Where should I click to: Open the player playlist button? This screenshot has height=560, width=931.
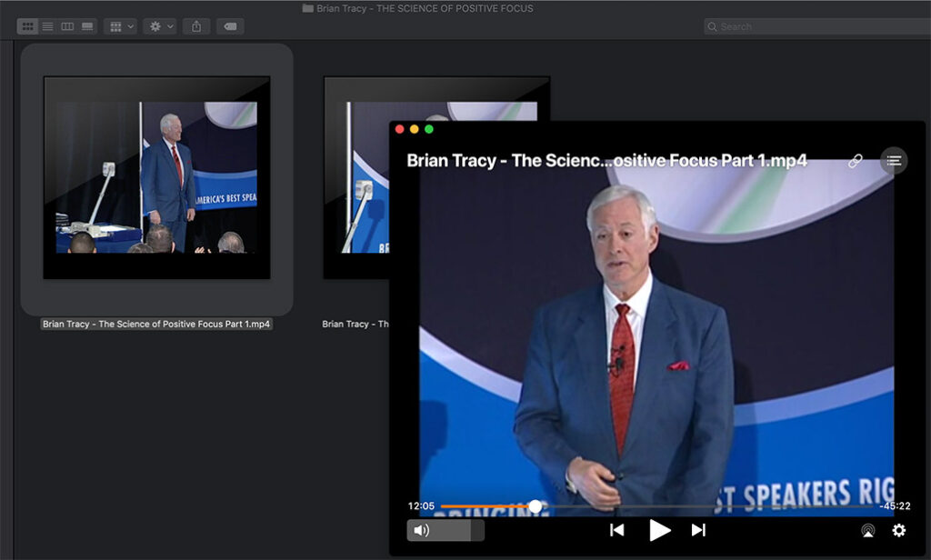pos(894,160)
